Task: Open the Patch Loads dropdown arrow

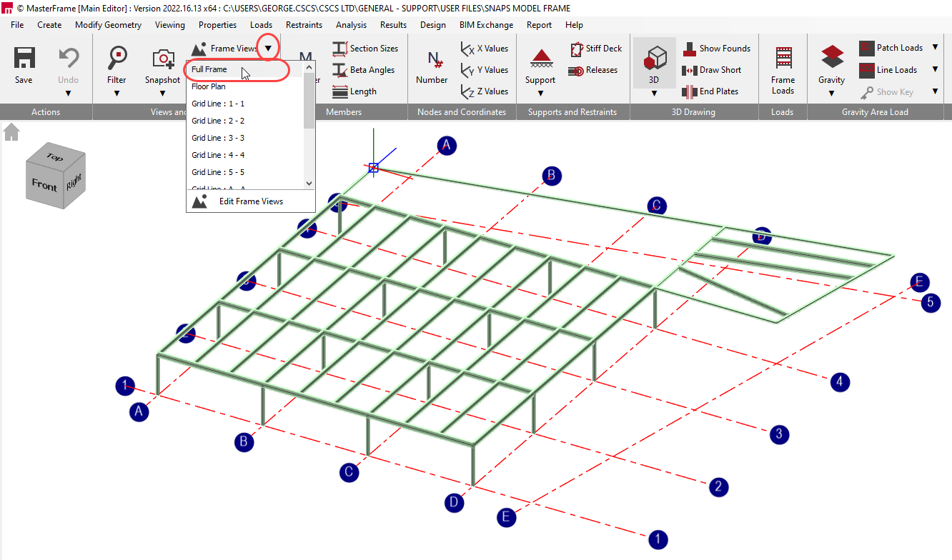Action: 935,48
